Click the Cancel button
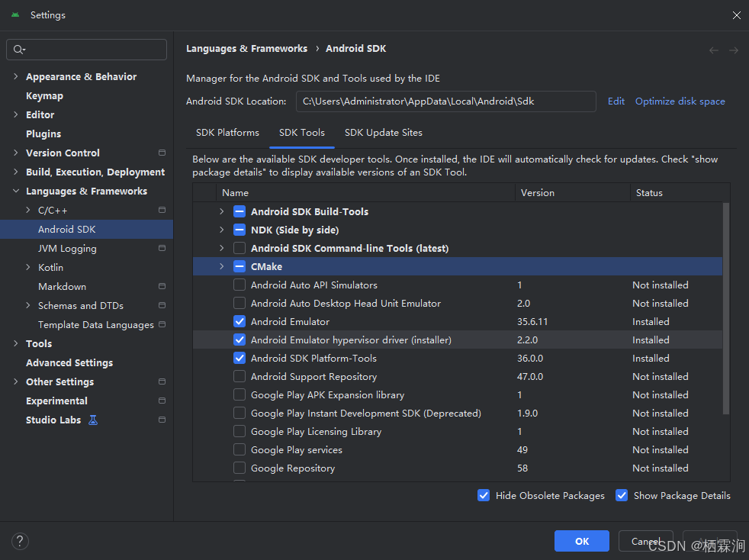 click(646, 541)
